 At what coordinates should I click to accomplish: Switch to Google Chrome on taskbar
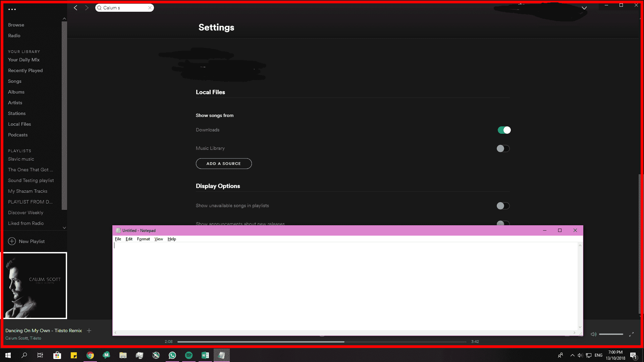tap(90, 355)
